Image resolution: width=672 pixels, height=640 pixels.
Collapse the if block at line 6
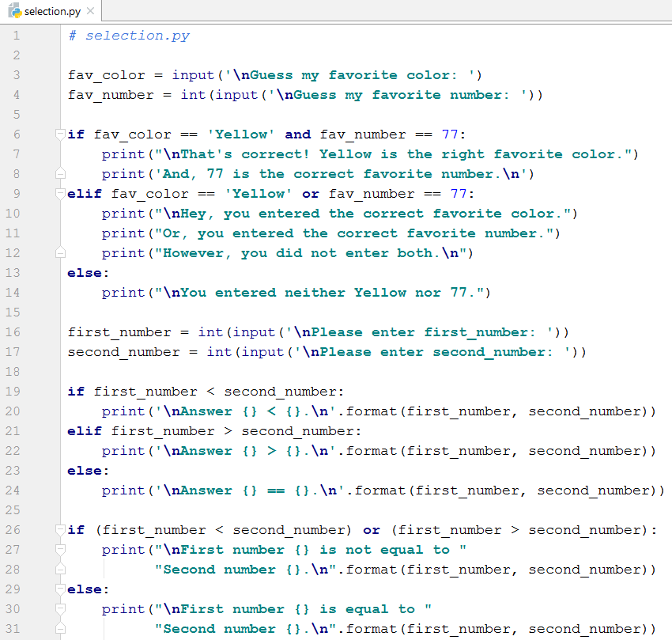(x=60, y=134)
